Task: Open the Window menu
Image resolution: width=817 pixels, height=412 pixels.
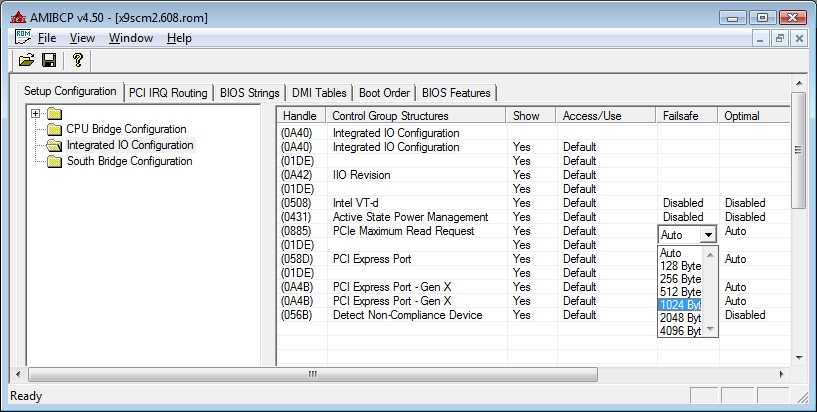Action: point(130,38)
